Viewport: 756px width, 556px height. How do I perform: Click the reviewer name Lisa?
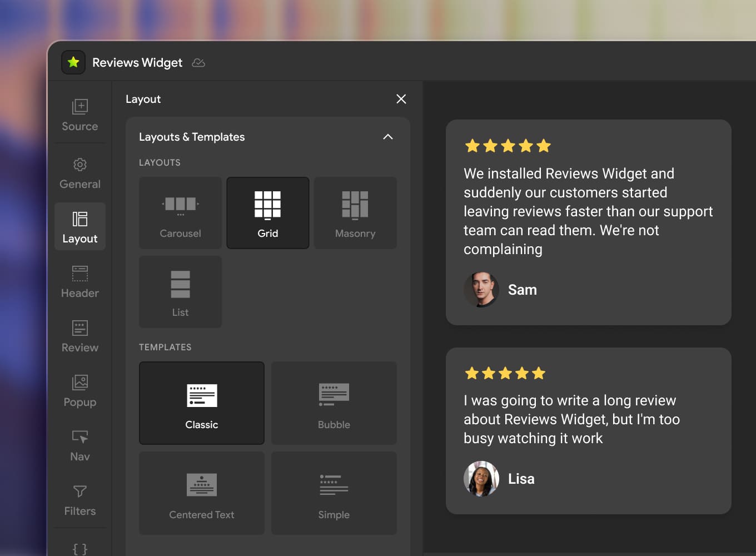[521, 479]
